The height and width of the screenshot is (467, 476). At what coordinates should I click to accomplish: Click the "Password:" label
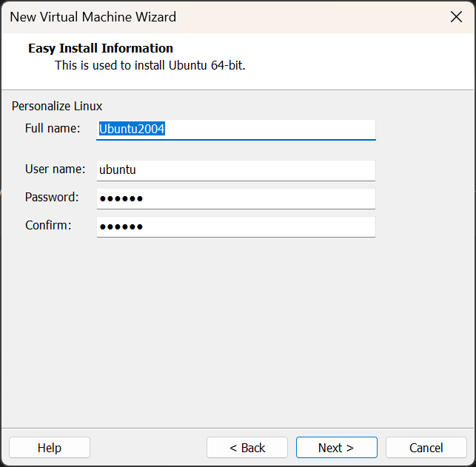[x=52, y=198]
